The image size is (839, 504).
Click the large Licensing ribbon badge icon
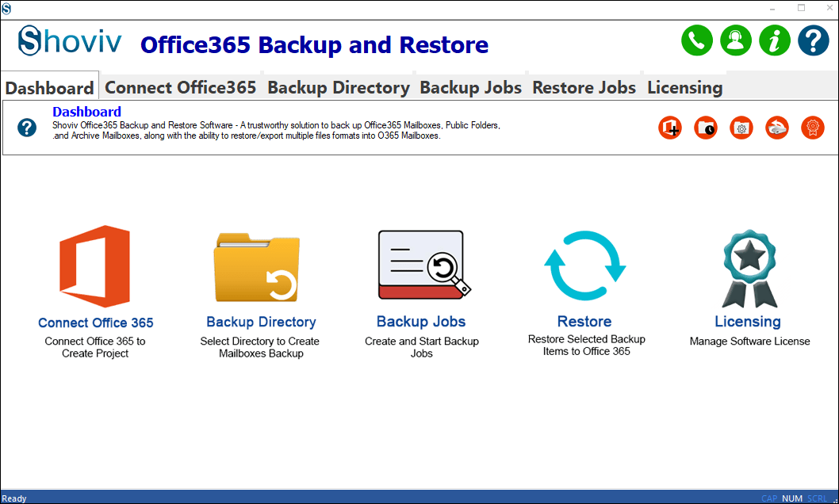[x=749, y=269]
